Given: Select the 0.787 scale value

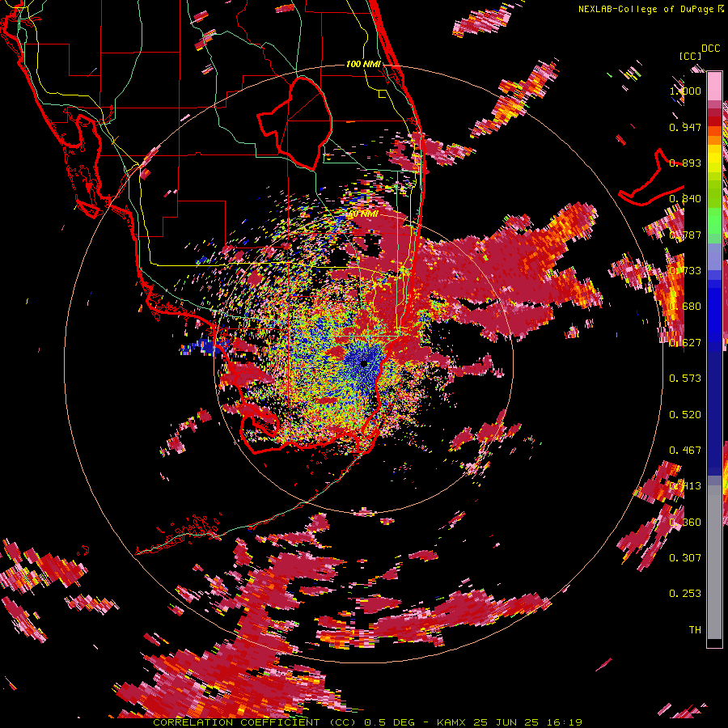Looking at the screenshot, I should pyautogui.click(x=685, y=235).
